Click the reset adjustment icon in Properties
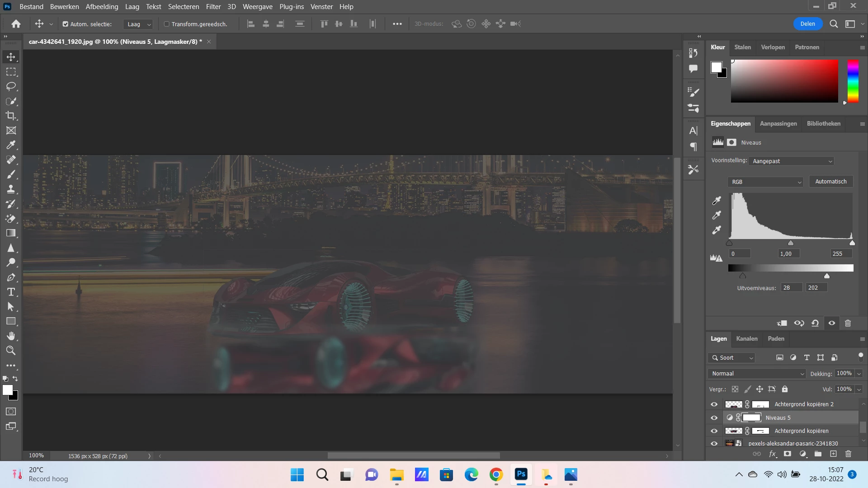The image size is (868, 488). (x=815, y=323)
